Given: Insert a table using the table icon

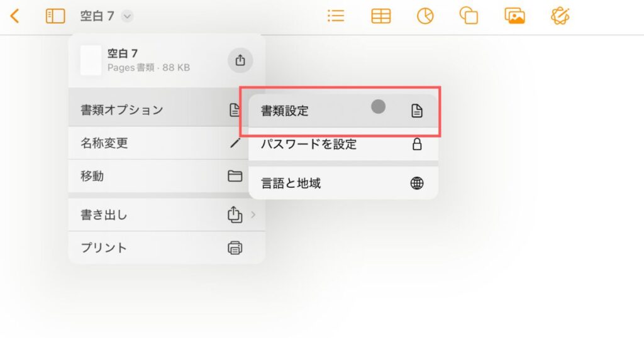Looking at the screenshot, I should (x=380, y=16).
